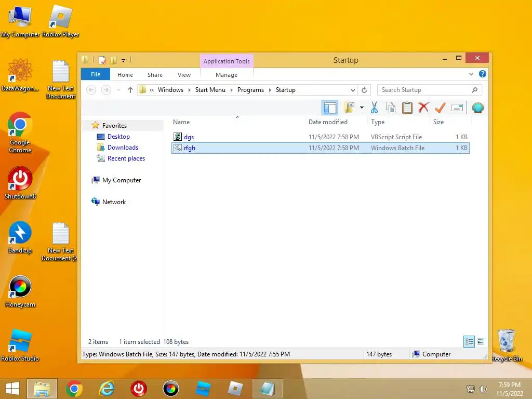
Task: Click the Internet Explorer taskbar icon
Action: pyautogui.click(x=107, y=389)
